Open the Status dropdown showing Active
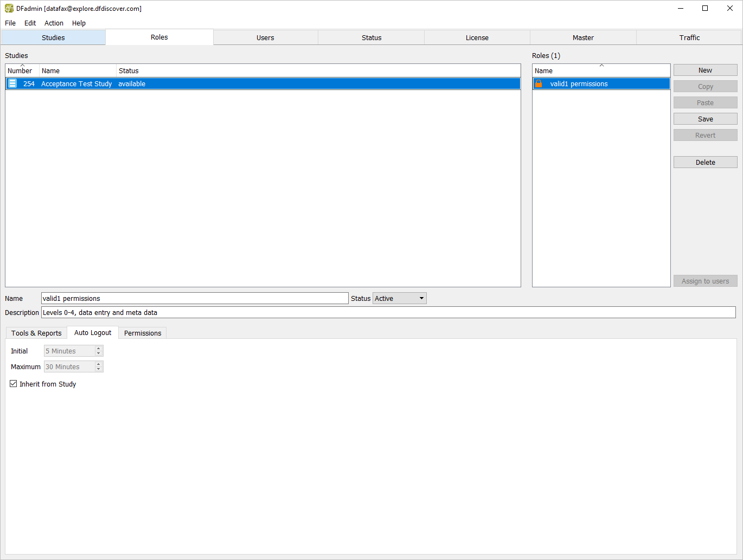The width and height of the screenshot is (743, 560). tap(399, 298)
